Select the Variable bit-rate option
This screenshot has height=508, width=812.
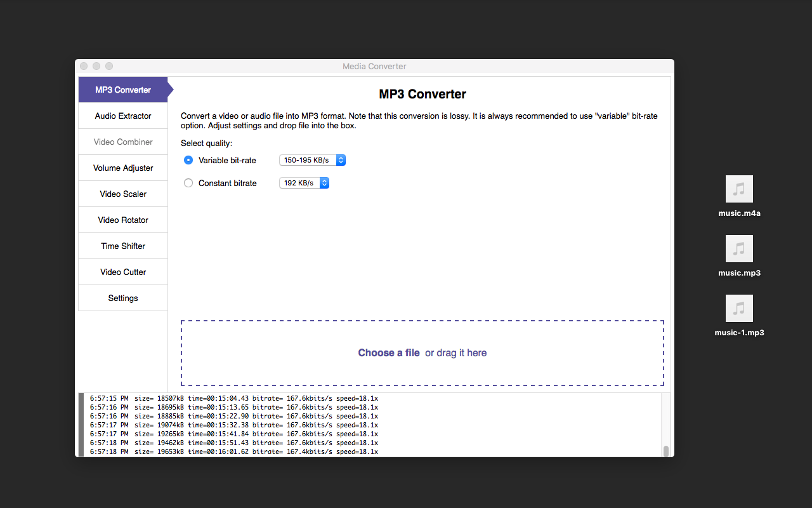click(188, 160)
